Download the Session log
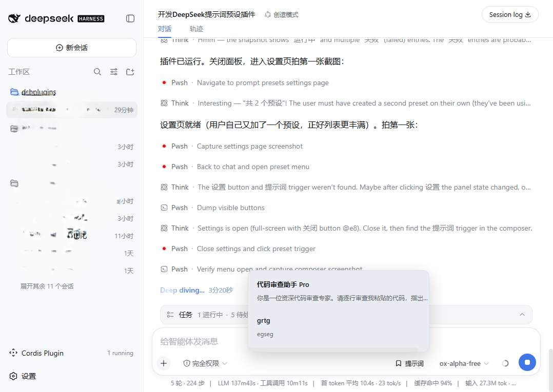This screenshot has height=392, width=553. tap(509, 14)
